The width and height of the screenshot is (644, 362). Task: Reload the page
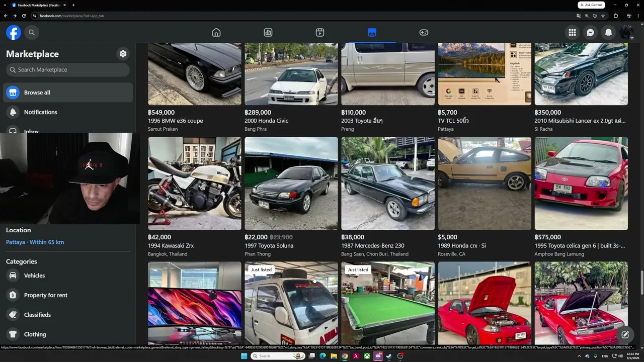(24, 16)
